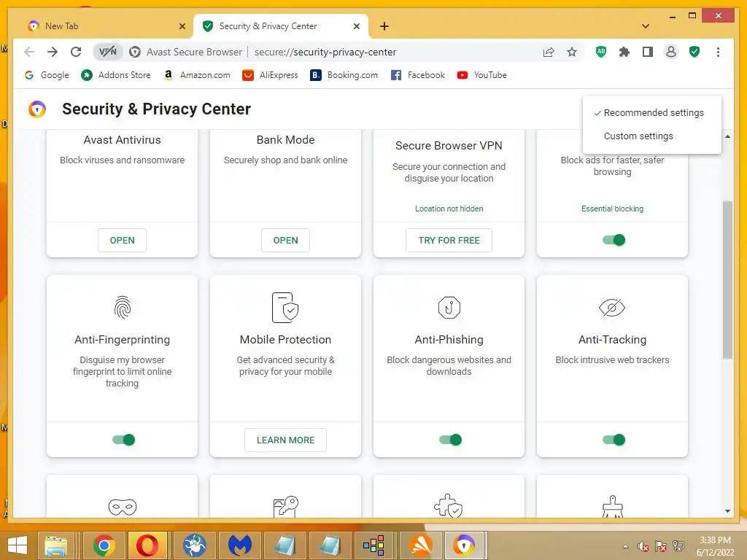This screenshot has width=747, height=560.
Task: Click the cleaner brush icon card
Action: click(x=613, y=507)
